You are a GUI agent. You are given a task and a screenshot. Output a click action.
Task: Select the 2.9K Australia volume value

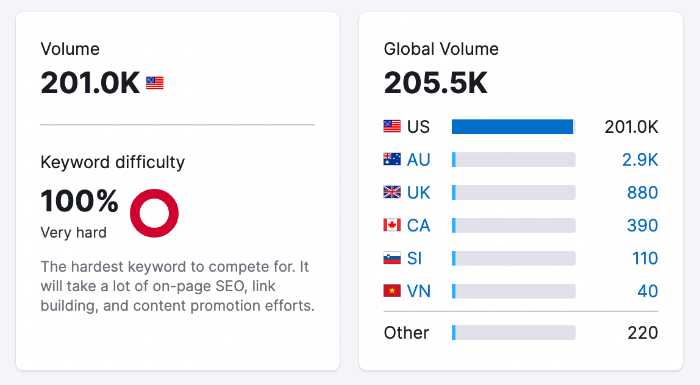[640, 159]
